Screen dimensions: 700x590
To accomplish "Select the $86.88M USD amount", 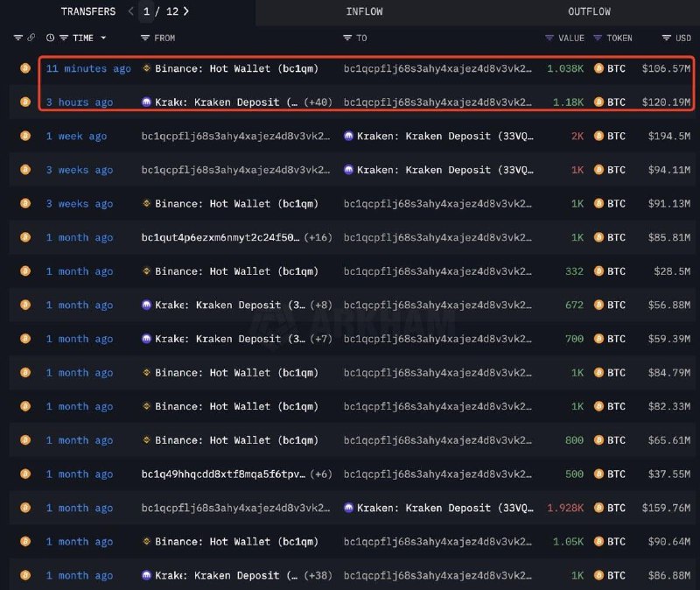I will (x=669, y=576).
